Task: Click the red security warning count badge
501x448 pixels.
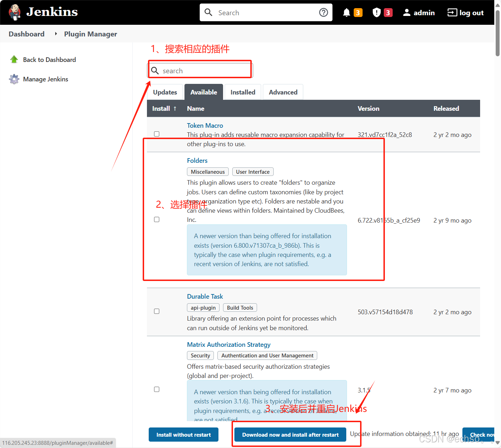Action: coord(388,13)
